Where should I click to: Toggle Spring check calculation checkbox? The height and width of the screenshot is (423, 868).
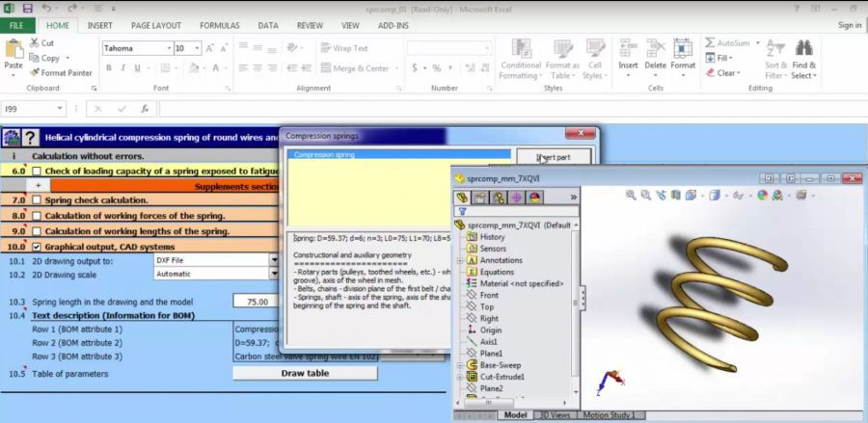pyautogui.click(x=37, y=200)
